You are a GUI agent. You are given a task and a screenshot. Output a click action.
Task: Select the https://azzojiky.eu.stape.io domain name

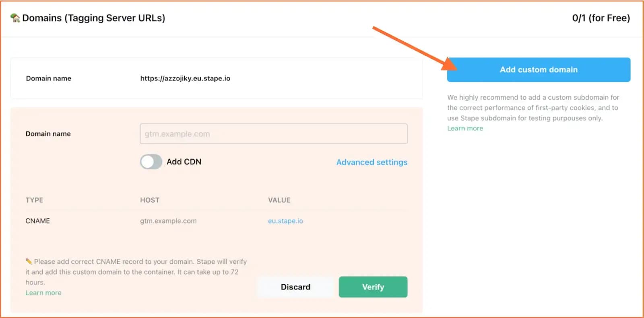[x=185, y=78]
